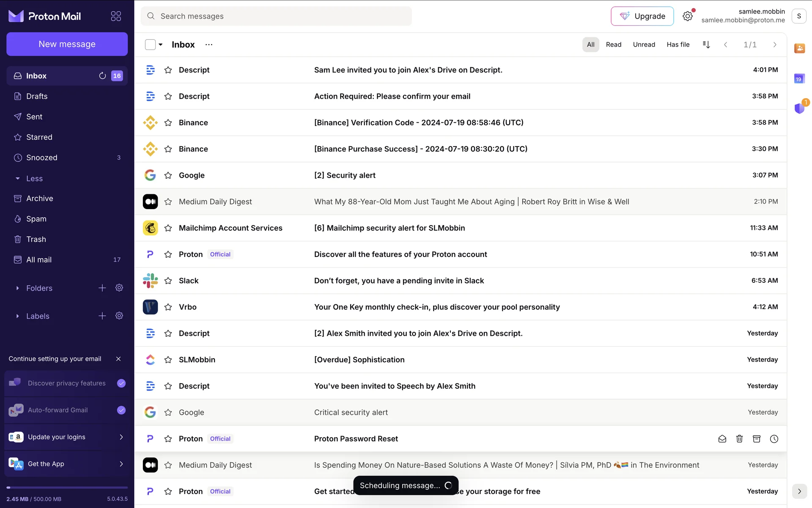This screenshot has height=508, width=812.
Task: Click the Upgrade button
Action: pos(642,16)
